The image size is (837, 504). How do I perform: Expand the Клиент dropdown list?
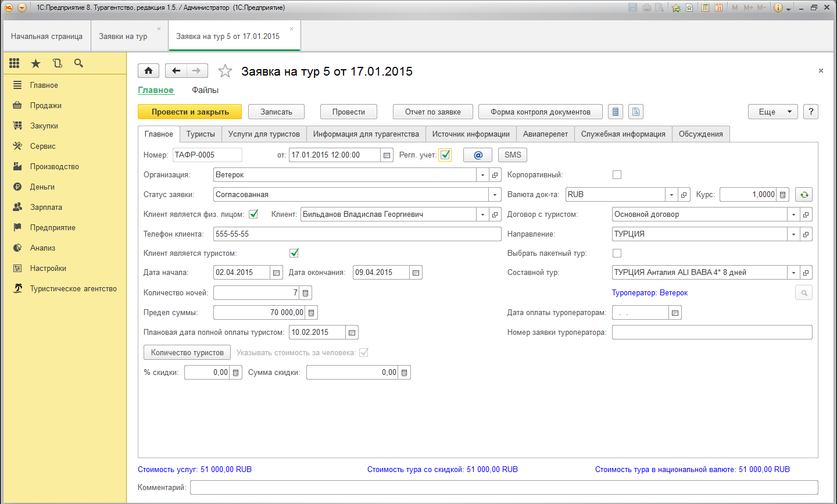click(482, 215)
